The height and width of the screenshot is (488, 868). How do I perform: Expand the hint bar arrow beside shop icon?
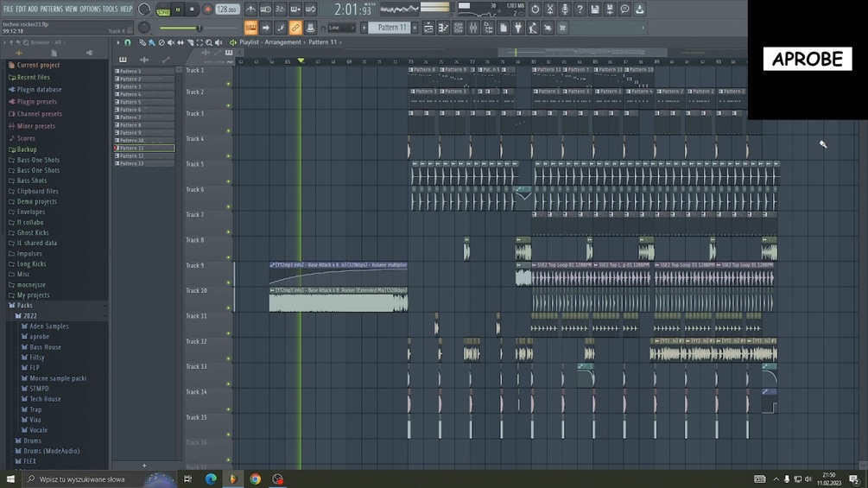[643, 28]
